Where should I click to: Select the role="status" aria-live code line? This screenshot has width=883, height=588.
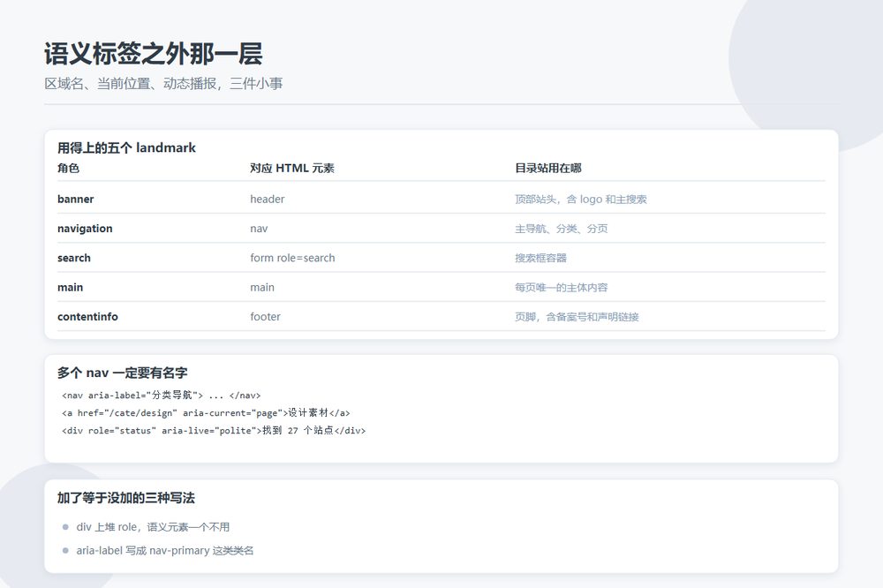(x=214, y=430)
